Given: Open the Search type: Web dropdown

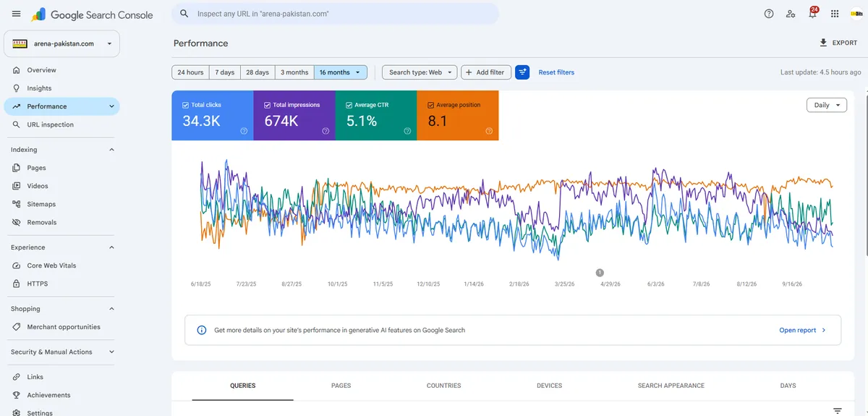Looking at the screenshot, I should pyautogui.click(x=420, y=72).
